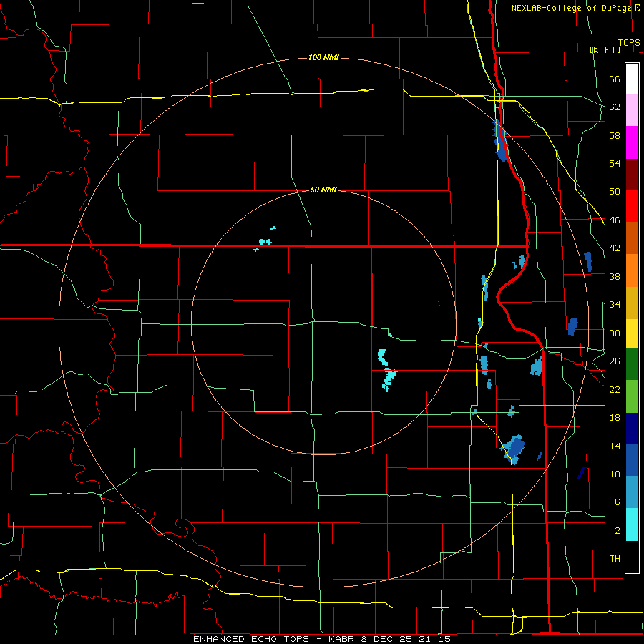This screenshot has width=644, height=644.
Task: Select the '62' legend value
Action: [615, 107]
